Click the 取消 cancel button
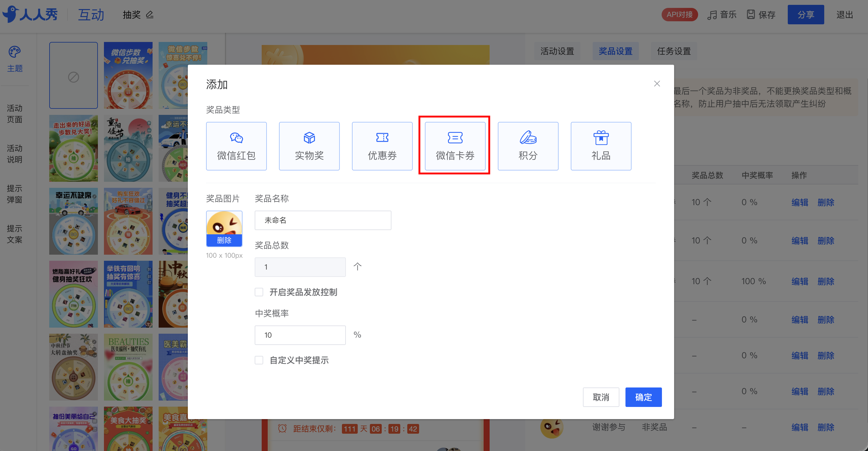Screen dimensions: 868x451 pos(601,397)
